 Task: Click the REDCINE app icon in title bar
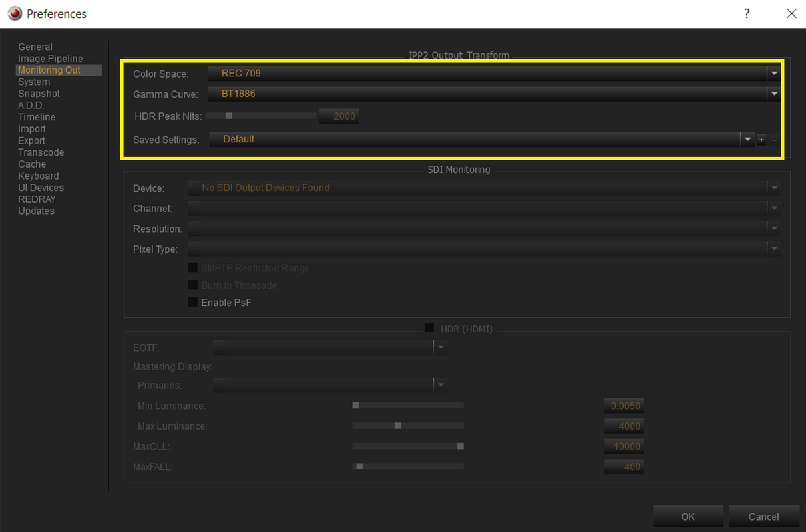(15, 13)
